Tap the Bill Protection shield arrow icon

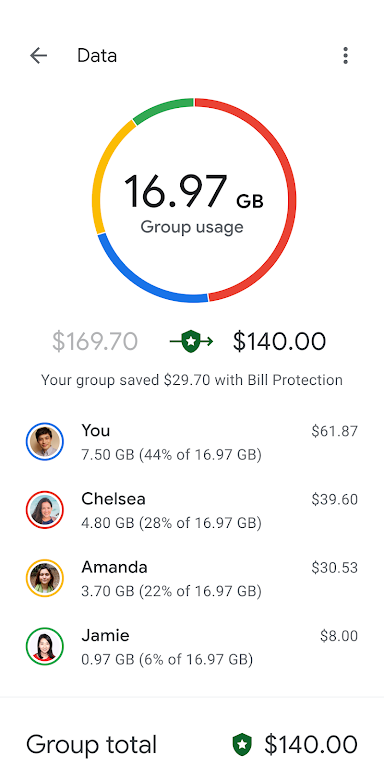tap(192, 341)
